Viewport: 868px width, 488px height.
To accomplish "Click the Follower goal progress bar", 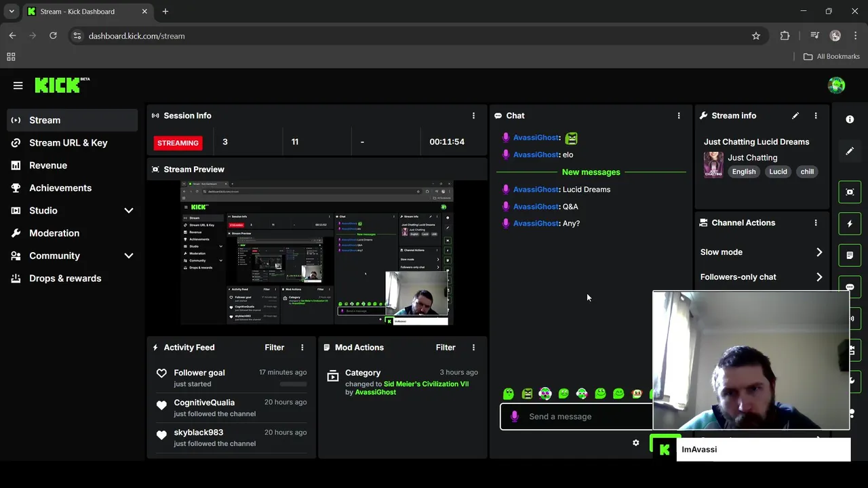I will (x=294, y=384).
